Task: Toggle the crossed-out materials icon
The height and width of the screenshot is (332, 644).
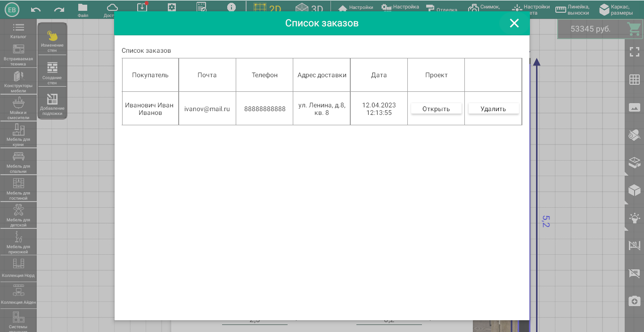Action: click(x=635, y=135)
